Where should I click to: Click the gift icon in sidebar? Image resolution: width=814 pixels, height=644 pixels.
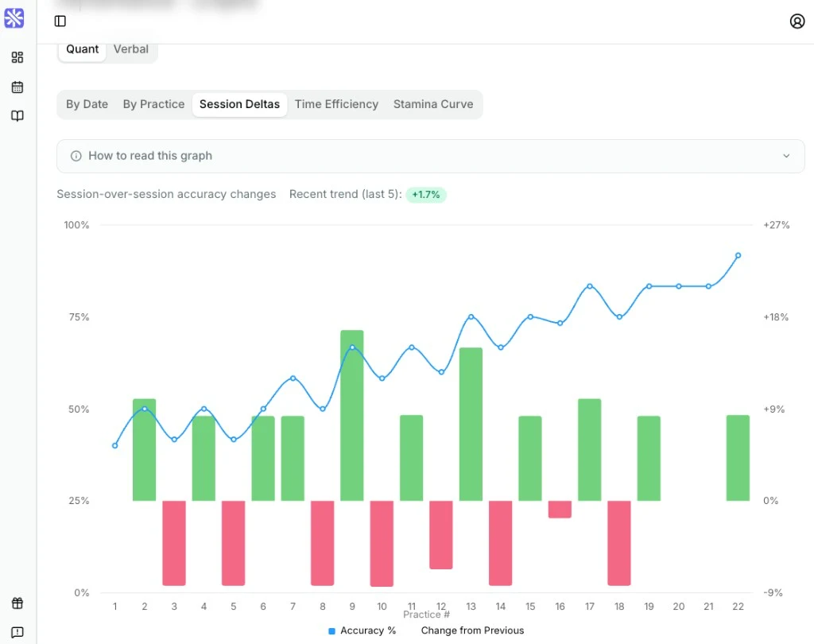pyautogui.click(x=17, y=603)
